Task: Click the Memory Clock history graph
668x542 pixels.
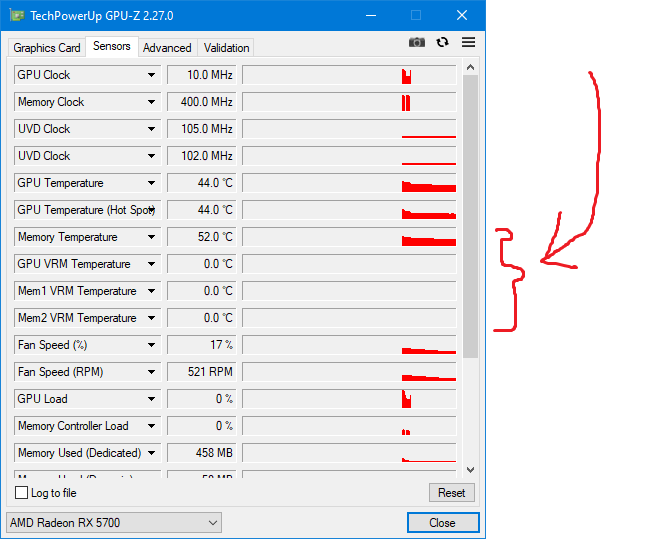Action: pos(349,102)
